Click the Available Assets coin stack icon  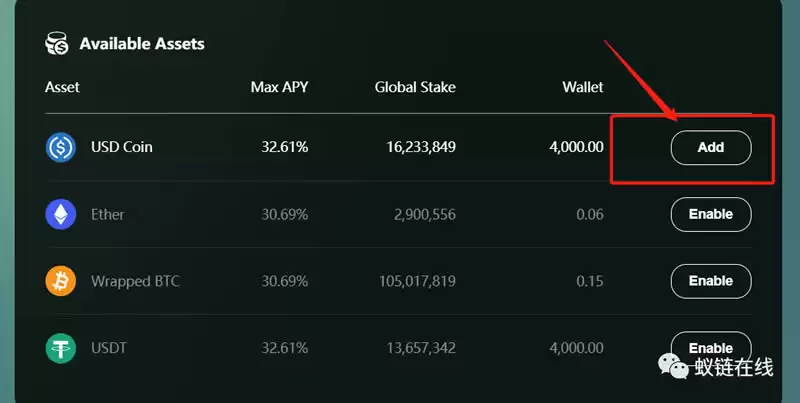point(57,43)
